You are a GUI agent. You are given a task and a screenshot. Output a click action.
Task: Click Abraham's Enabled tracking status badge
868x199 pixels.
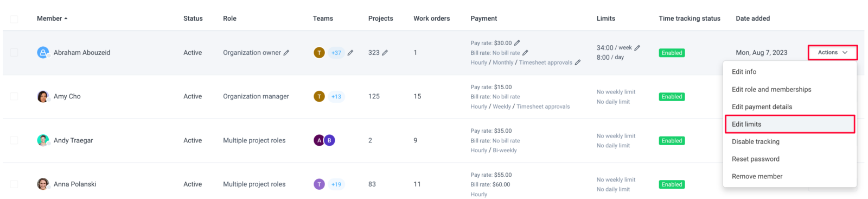(x=672, y=53)
